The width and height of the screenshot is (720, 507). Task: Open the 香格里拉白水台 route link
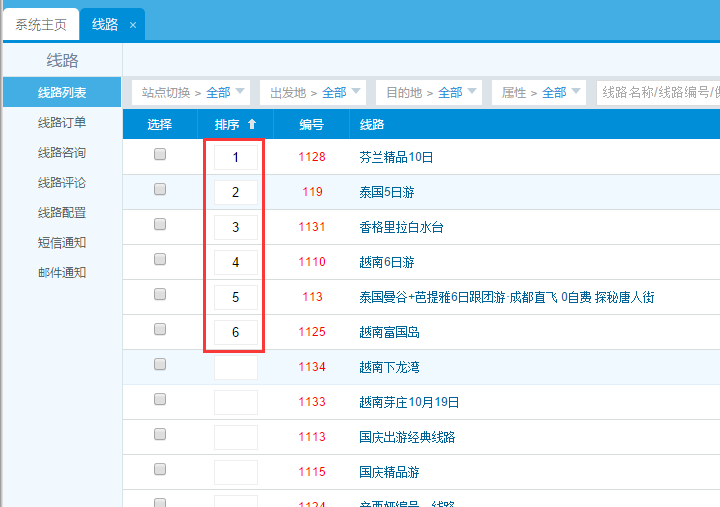click(401, 227)
